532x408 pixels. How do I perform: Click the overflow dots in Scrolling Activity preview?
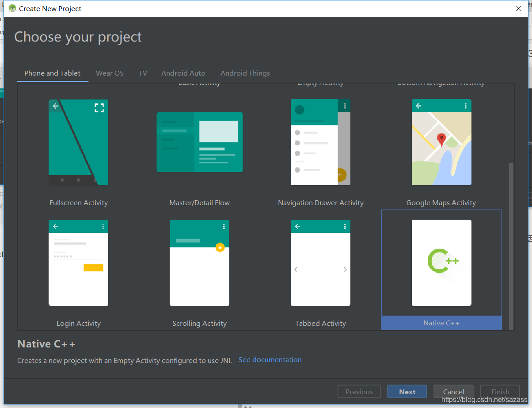(x=224, y=226)
